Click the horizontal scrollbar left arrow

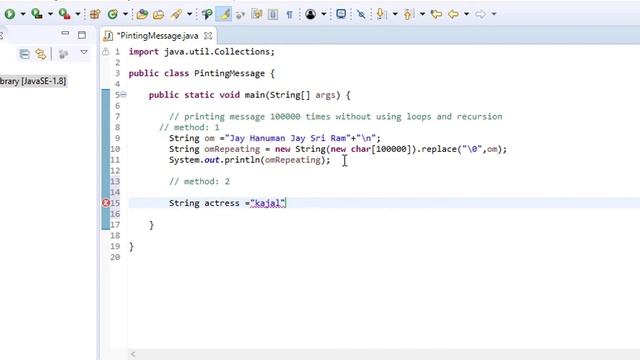[x=133, y=354]
